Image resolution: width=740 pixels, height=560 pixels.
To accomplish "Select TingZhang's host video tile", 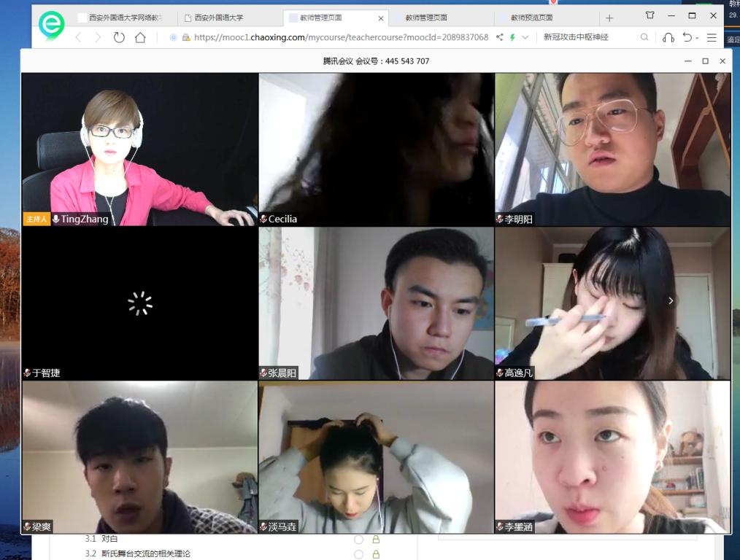I will tap(139, 149).
